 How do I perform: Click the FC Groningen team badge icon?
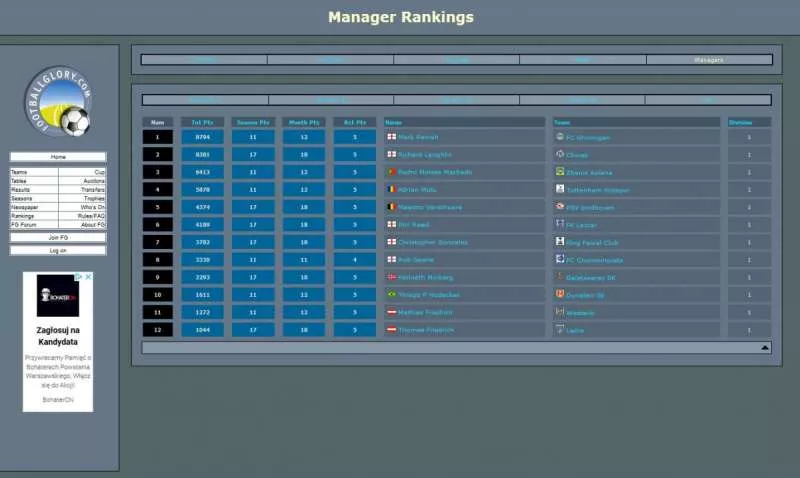click(559, 137)
